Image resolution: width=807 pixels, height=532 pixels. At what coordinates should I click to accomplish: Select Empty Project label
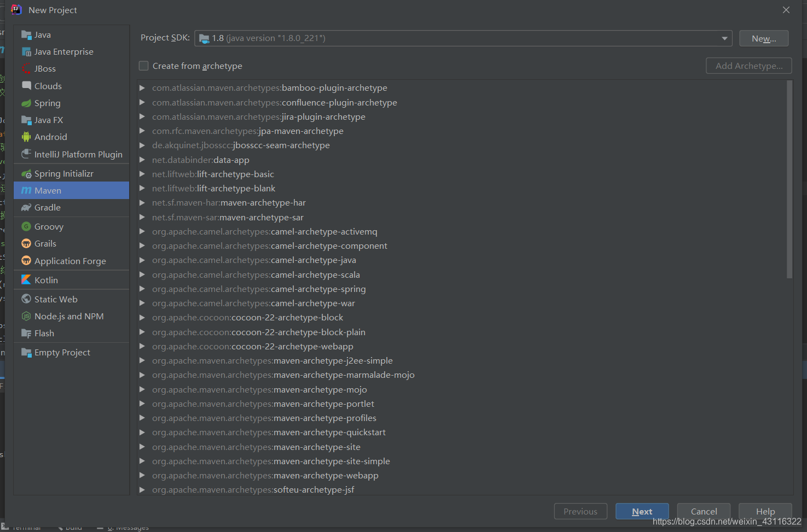coord(62,353)
